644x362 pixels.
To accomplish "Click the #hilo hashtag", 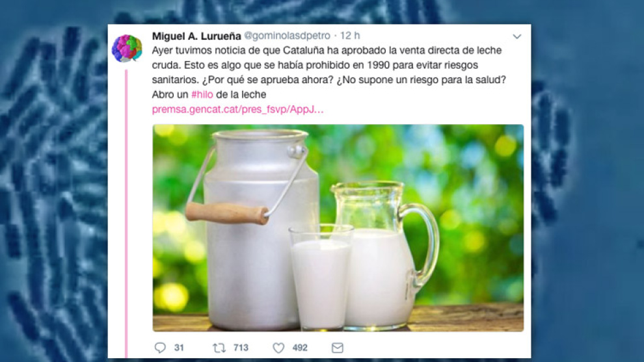I will 202,95.
